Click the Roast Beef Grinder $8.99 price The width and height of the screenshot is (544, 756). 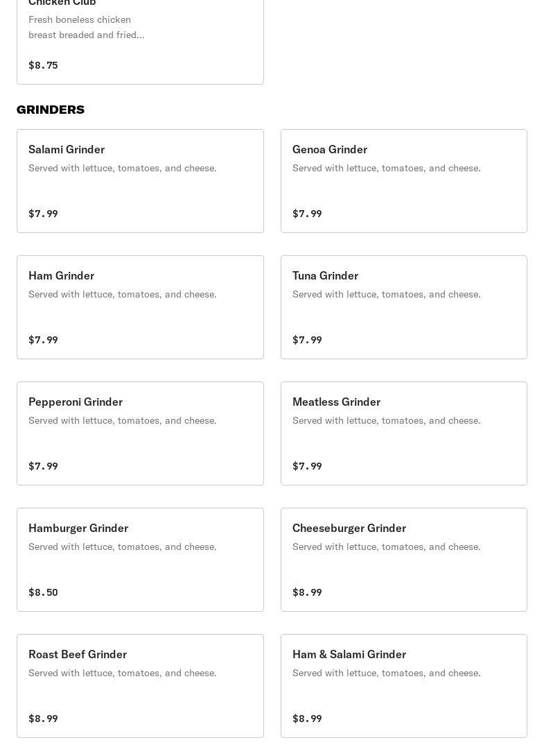pyautogui.click(x=43, y=719)
